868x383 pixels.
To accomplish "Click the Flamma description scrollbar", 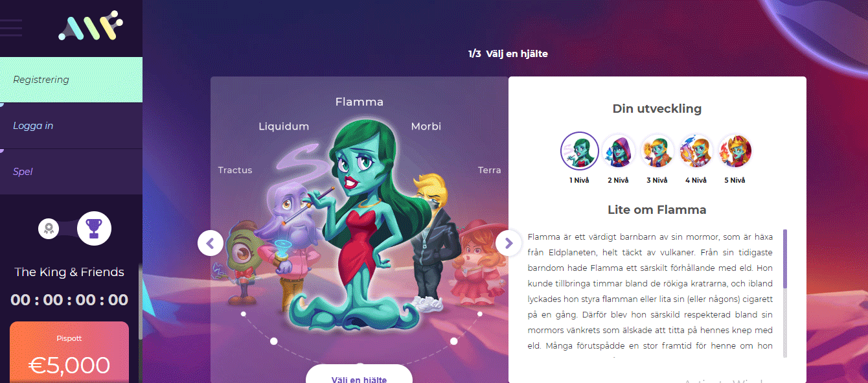I will [785, 293].
